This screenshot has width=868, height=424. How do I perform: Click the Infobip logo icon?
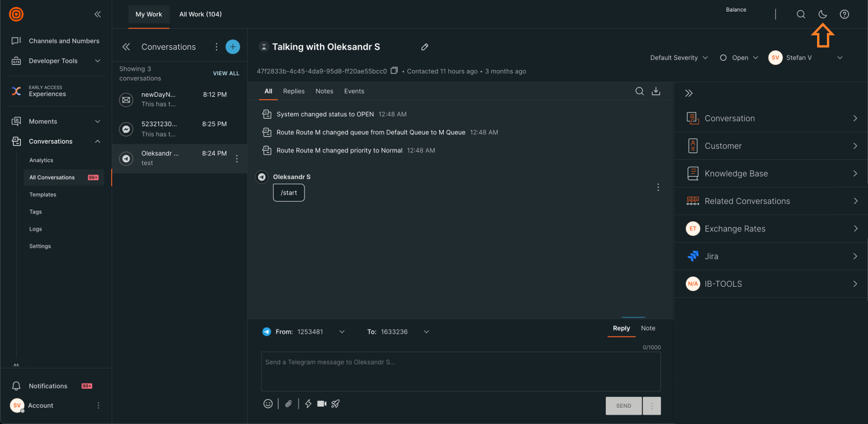pos(16,14)
